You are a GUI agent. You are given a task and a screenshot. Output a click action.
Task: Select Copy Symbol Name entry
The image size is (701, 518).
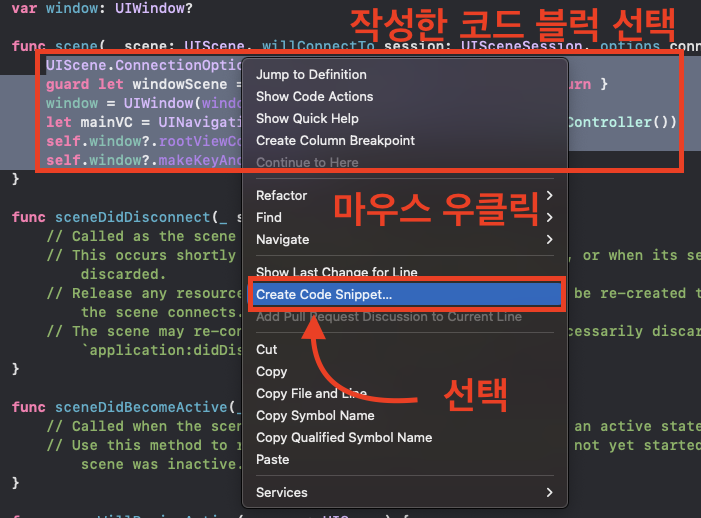(x=405, y=416)
